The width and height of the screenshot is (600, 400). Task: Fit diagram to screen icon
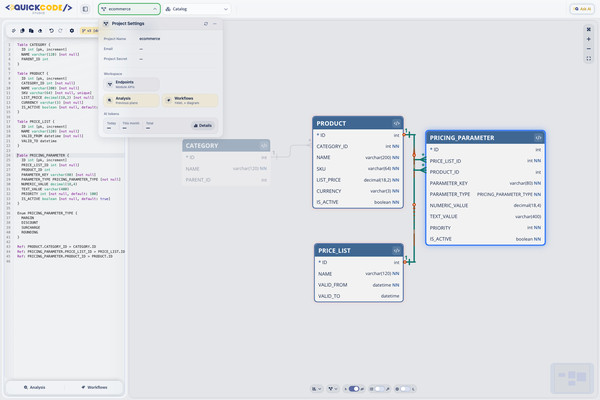tap(589, 59)
